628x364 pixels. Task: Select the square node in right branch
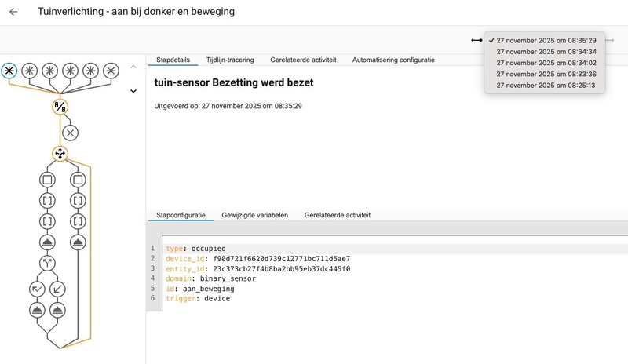pos(78,180)
